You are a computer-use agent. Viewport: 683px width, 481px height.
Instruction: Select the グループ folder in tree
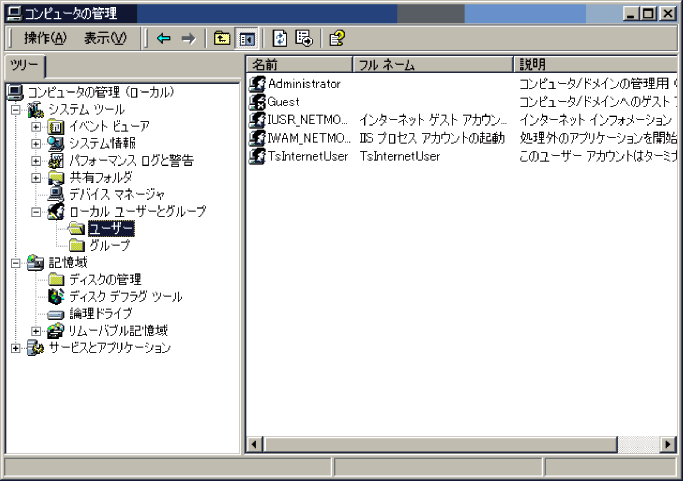coord(109,245)
